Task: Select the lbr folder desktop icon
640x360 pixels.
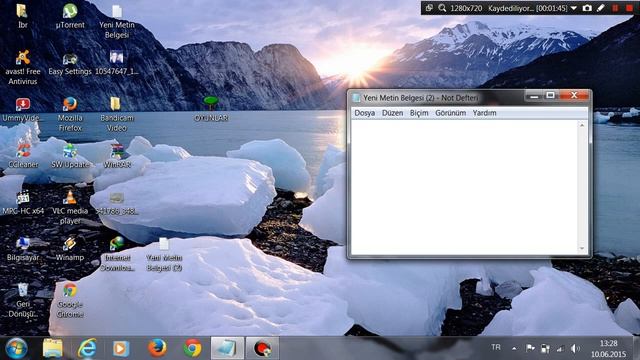Action: 22,16
